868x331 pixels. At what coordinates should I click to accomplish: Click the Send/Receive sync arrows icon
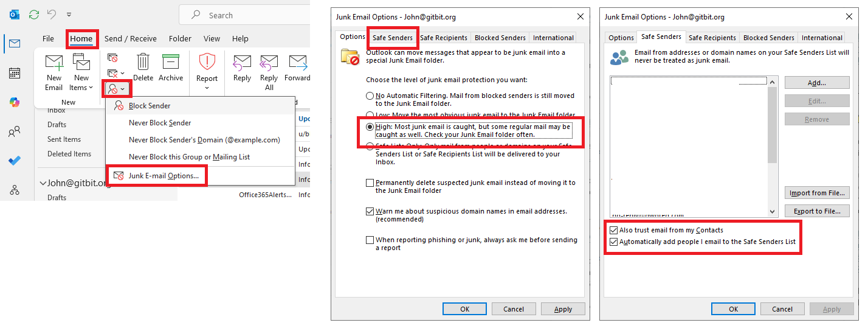coord(34,13)
